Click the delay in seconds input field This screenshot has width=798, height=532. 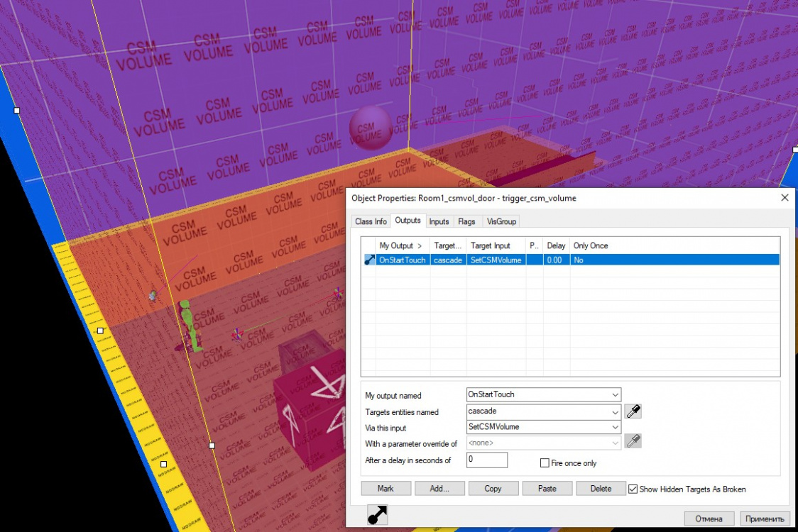[486, 460]
